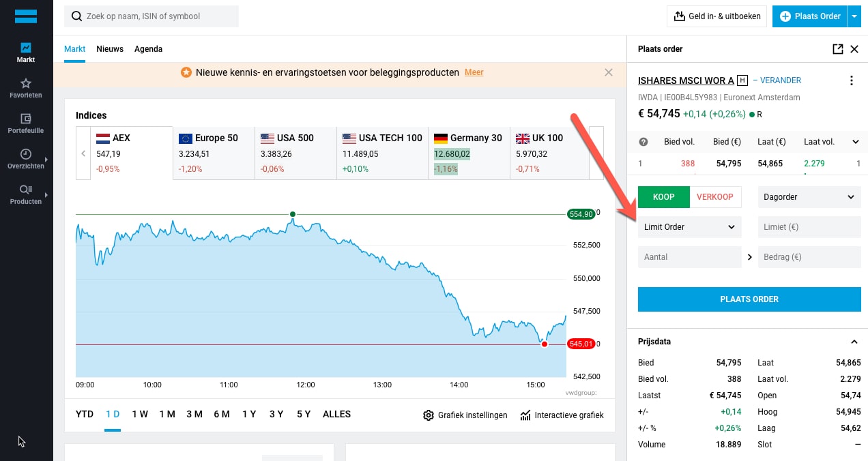Click order book help question icon
The height and width of the screenshot is (461, 868).
point(643,142)
